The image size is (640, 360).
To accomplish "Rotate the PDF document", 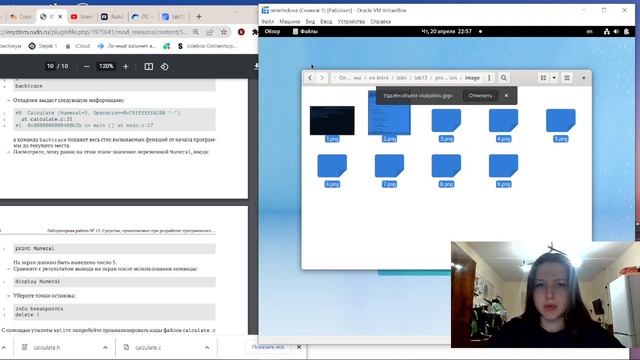I will 164,67.
